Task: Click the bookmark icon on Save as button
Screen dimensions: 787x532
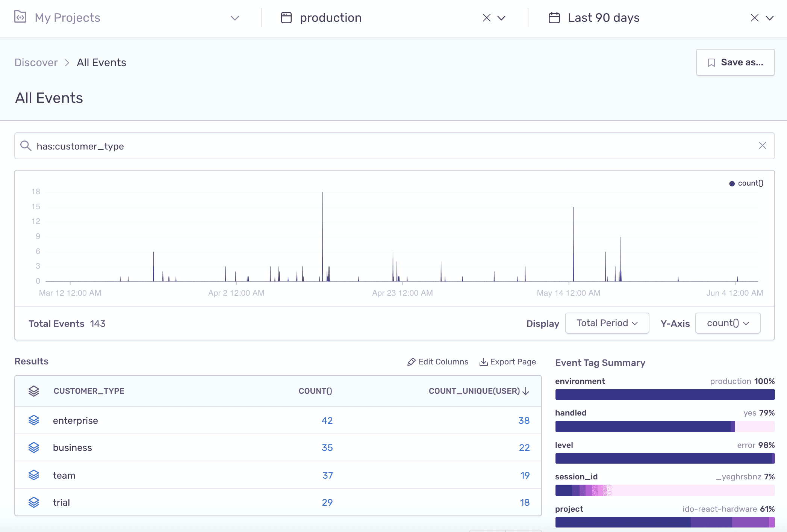Action: click(x=711, y=62)
